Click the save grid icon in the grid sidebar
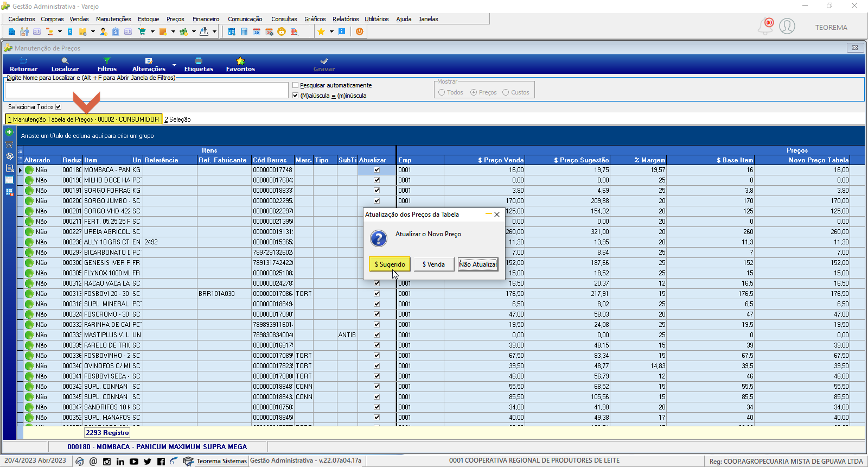Screen dimensions: 868x467 tap(9, 192)
